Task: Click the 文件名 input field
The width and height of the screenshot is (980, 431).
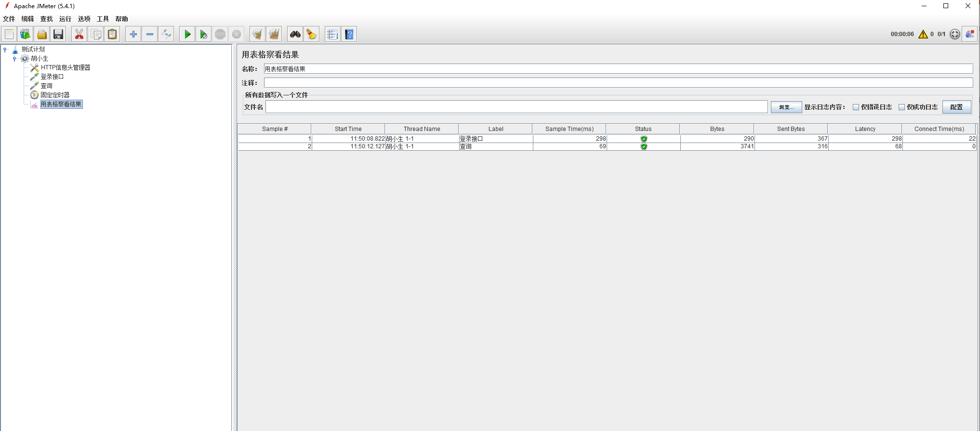Action: pos(516,107)
